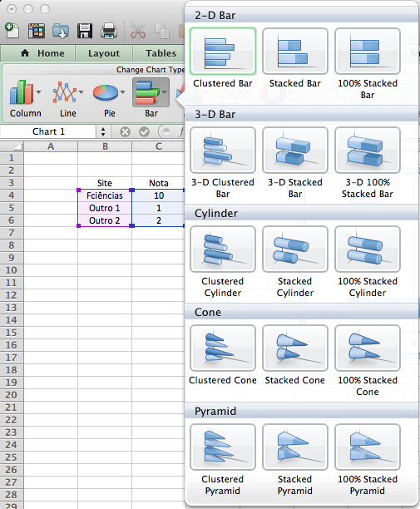Screen dimensions: 420x509
Task: Confirm entry with the checkmark button
Action: (144, 131)
